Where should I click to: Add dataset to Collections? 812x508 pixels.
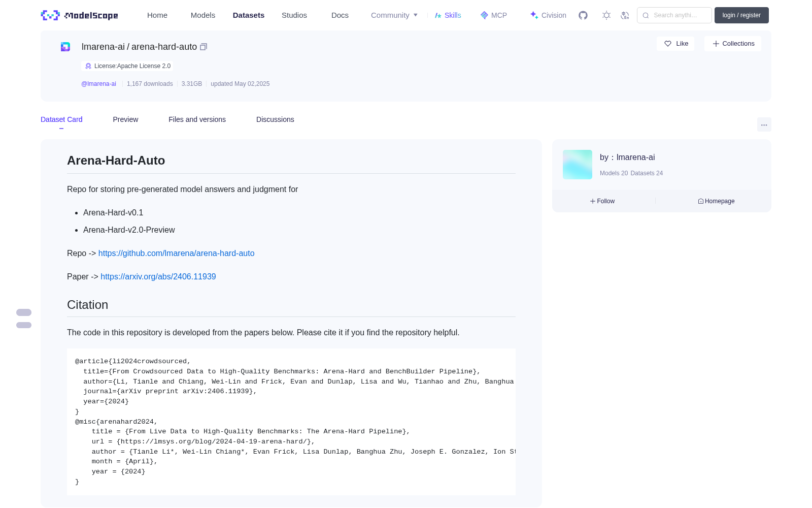733,44
